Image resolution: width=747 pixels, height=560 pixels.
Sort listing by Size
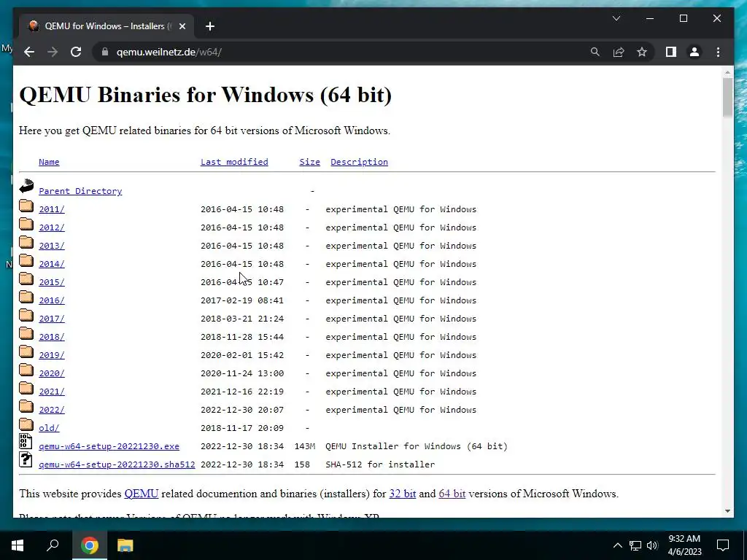[309, 162]
